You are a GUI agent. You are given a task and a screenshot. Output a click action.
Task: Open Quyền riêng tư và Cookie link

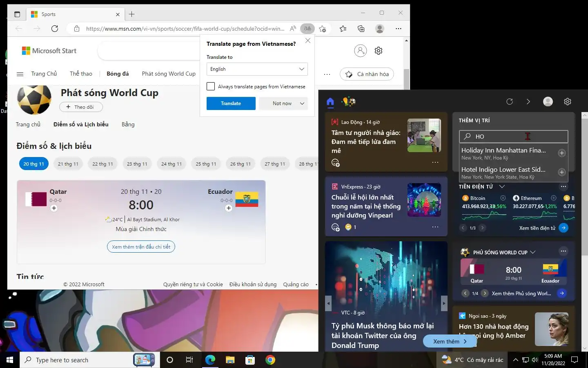(193, 284)
